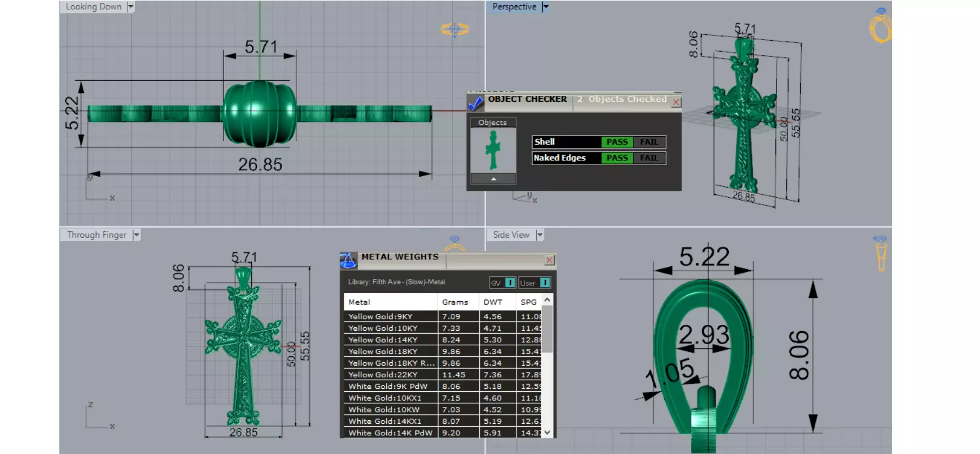The image size is (980, 454).
Task: Click the metal weights scrollbar thumb
Action: tap(547, 329)
